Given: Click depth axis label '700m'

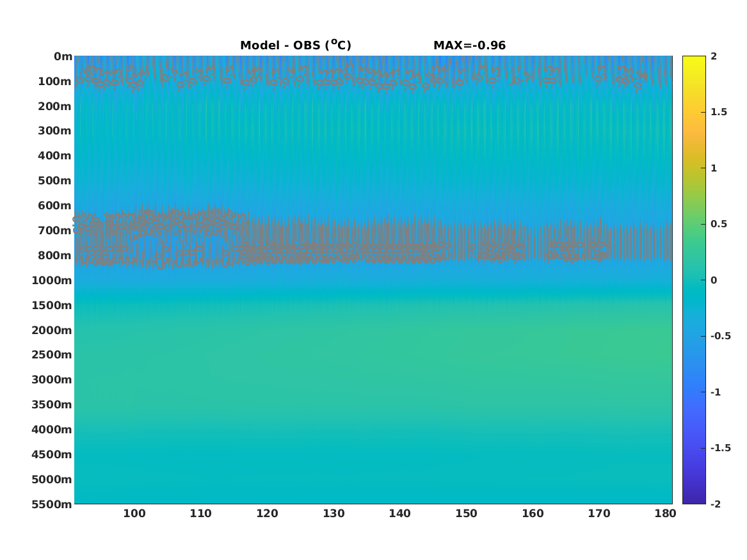Looking at the screenshot, I should pos(55,230).
